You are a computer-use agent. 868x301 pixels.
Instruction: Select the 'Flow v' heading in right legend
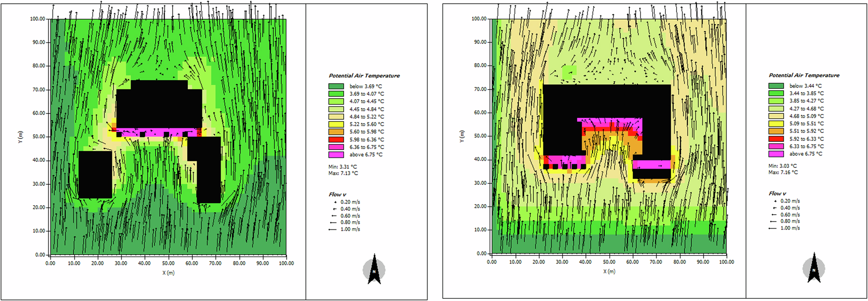(x=777, y=193)
